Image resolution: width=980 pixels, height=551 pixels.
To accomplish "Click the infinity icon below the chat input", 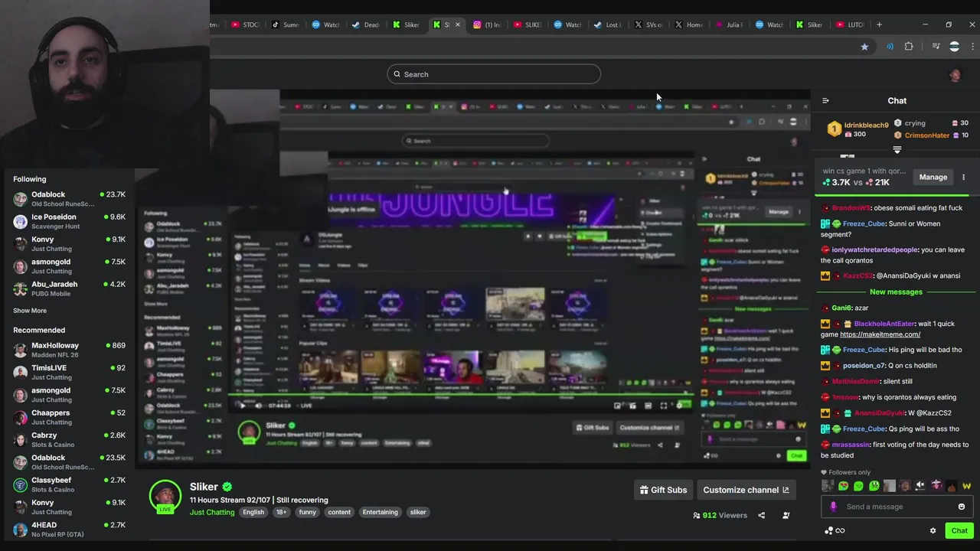I will coord(840,530).
